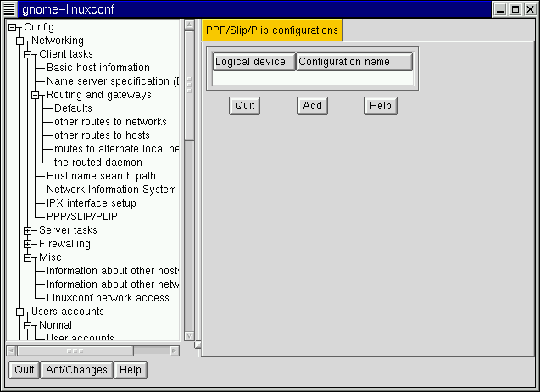Select IPX interface setup item
The width and height of the screenshot is (540, 392).
point(91,203)
